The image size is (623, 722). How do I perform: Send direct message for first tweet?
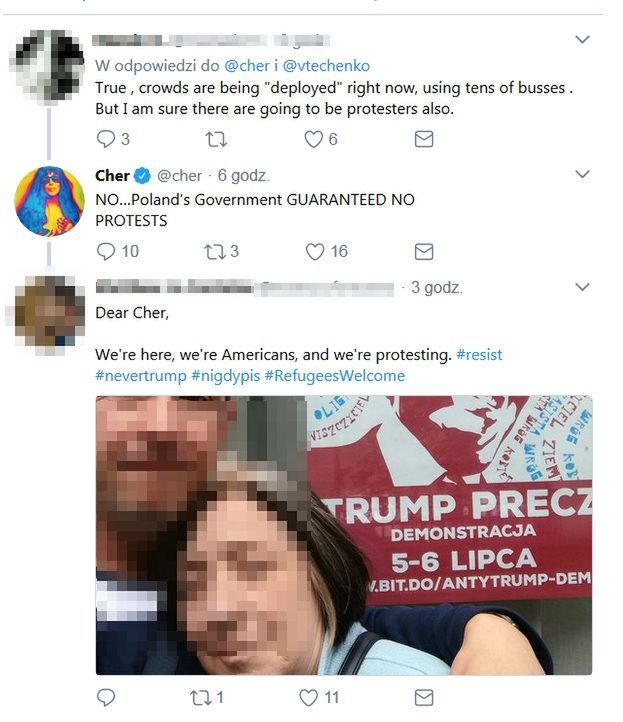(424, 139)
